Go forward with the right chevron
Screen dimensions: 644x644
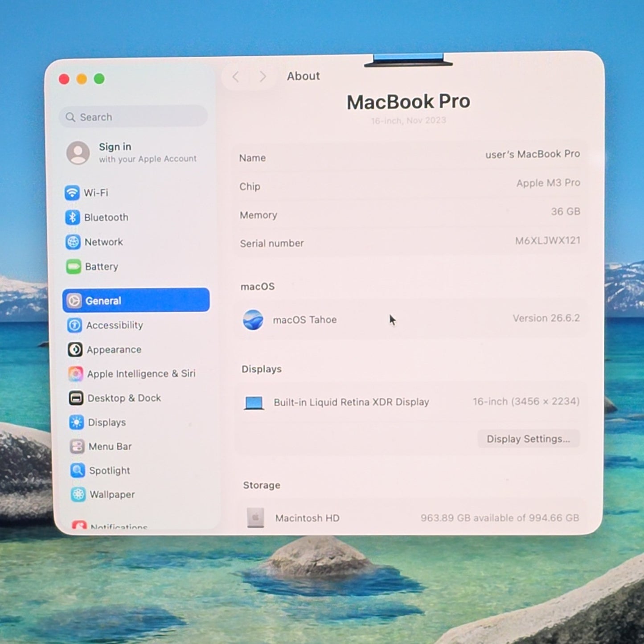coord(263,77)
